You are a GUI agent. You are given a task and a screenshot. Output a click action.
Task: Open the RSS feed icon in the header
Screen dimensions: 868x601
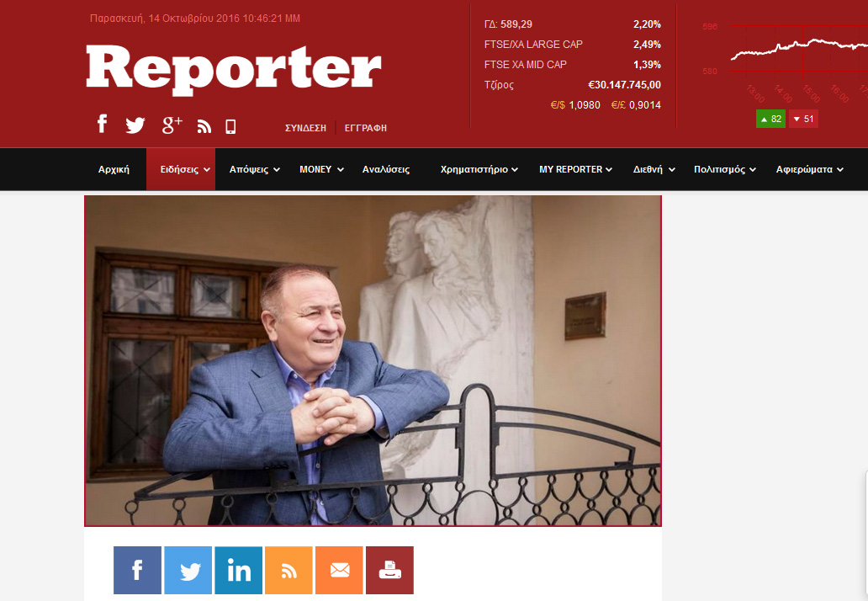tap(204, 127)
